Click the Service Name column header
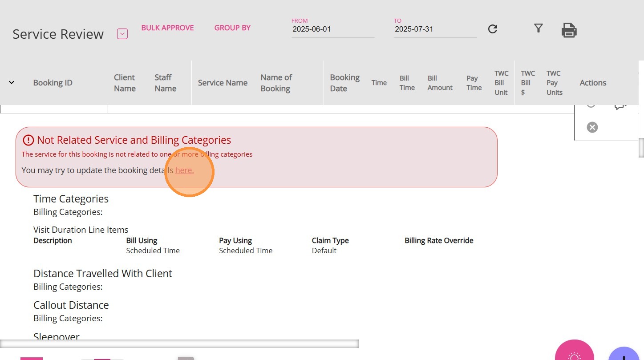Image resolution: width=644 pixels, height=360 pixels. click(x=223, y=83)
